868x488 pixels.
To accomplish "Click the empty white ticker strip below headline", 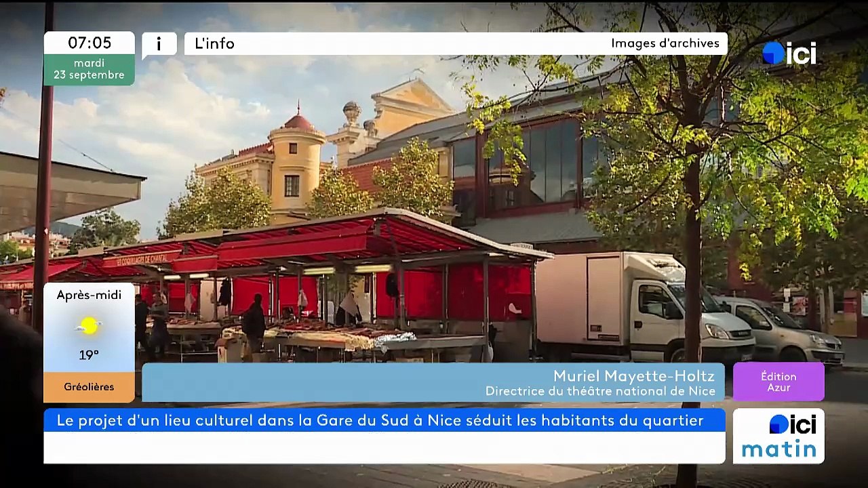I will (384, 447).
